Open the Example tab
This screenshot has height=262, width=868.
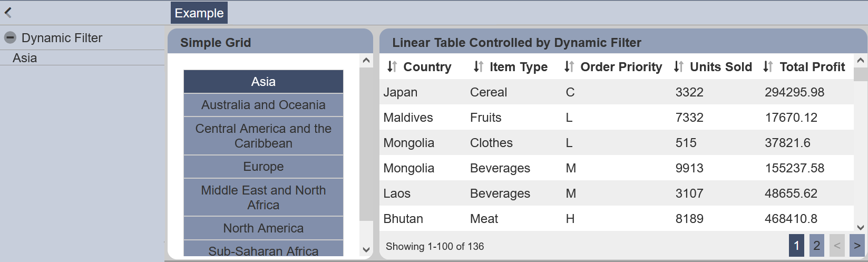click(199, 13)
